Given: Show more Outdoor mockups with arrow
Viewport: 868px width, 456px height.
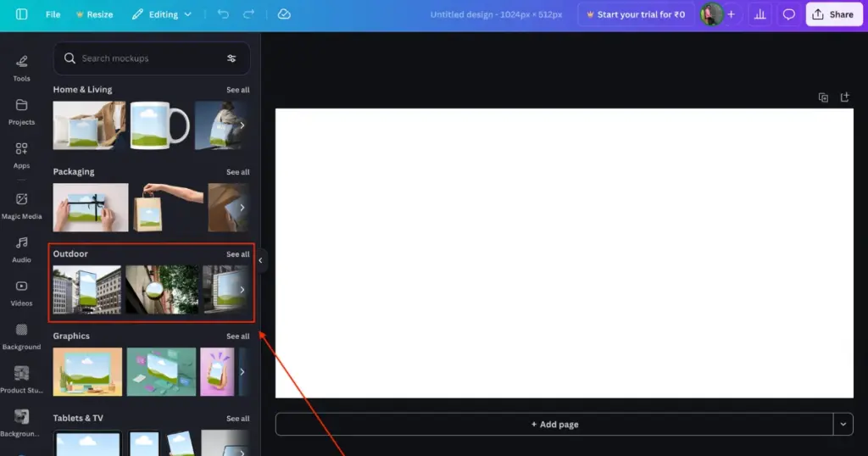Looking at the screenshot, I should tap(242, 289).
